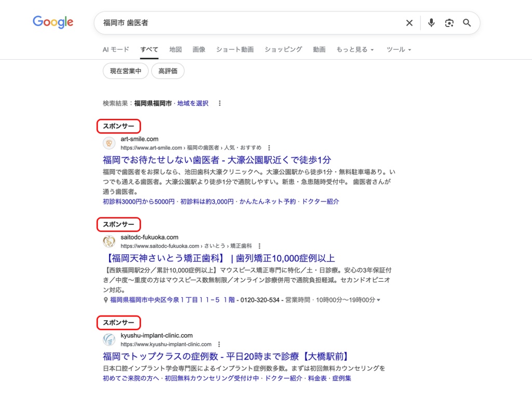Toggle the 現在営業中 filter chip
The image size is (532, 397).
[x=126, y=71]
